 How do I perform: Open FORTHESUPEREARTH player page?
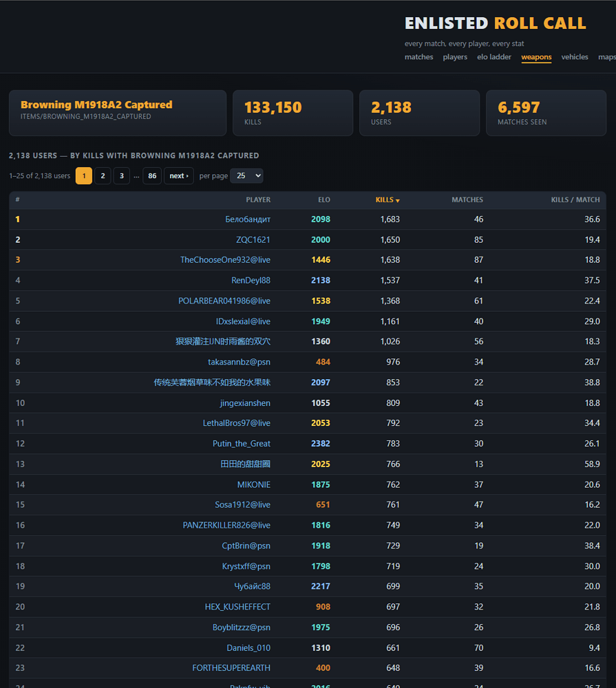click(231, 668)
